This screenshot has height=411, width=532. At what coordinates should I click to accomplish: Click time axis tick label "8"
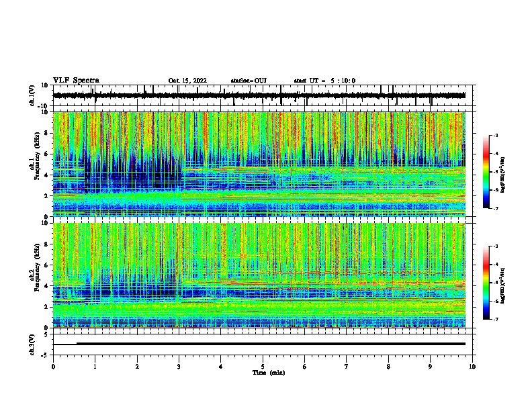pyautogui.click(x=388, y=367)
